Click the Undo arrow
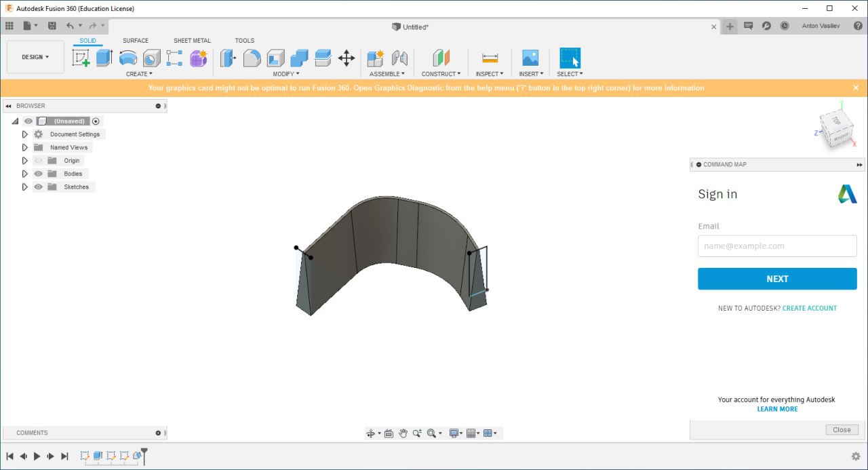868x470 pixels. point(70,26)
